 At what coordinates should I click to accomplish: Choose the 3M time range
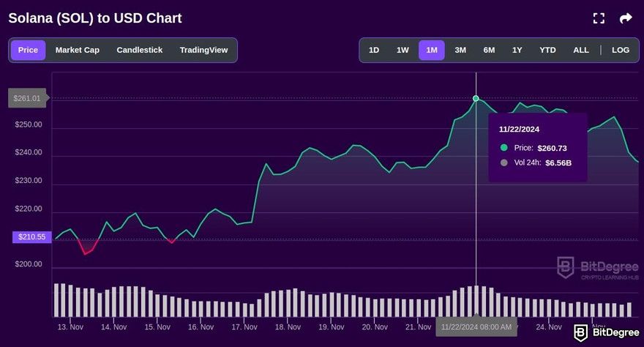(x=460, y=50)
